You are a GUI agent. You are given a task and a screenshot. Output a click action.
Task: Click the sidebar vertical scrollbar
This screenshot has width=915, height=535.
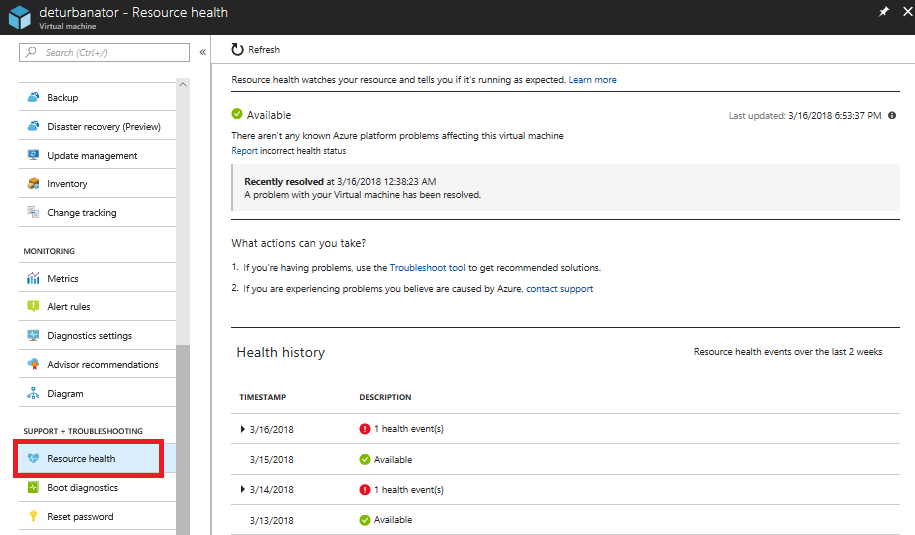pyautogui.click(x=182, y=440)
